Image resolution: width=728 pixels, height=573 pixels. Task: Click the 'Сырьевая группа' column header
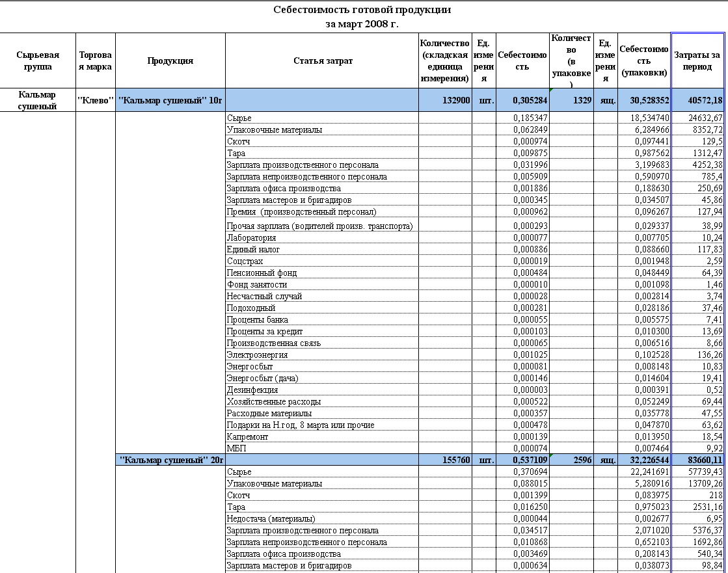tap(38, 60)
